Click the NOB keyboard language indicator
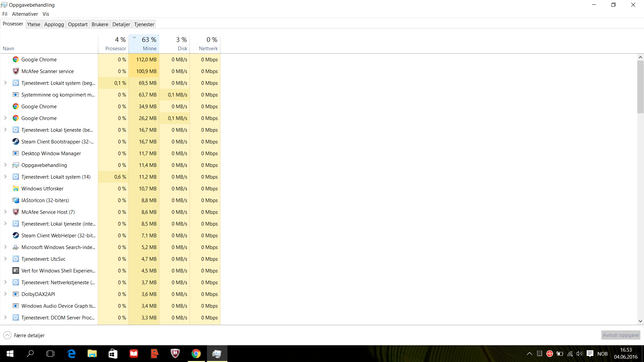Image resolution: width=644 pixels, height=362 pixels. (602, 354)
